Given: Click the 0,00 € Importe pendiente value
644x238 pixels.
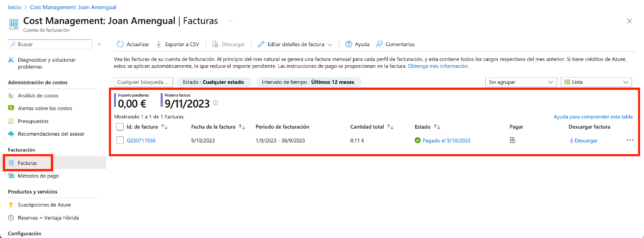Looking at the screenshot, I should pos(132,104).
